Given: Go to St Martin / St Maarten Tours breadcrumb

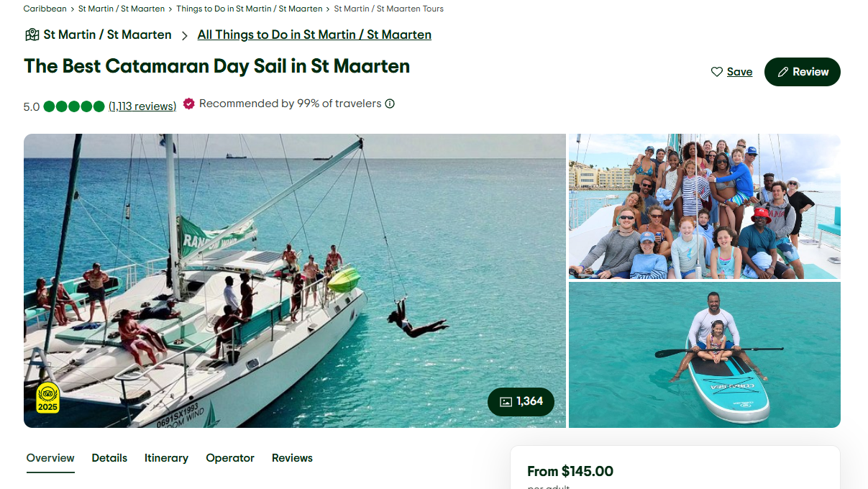Looking at the screenshot, I should (388, 9).
